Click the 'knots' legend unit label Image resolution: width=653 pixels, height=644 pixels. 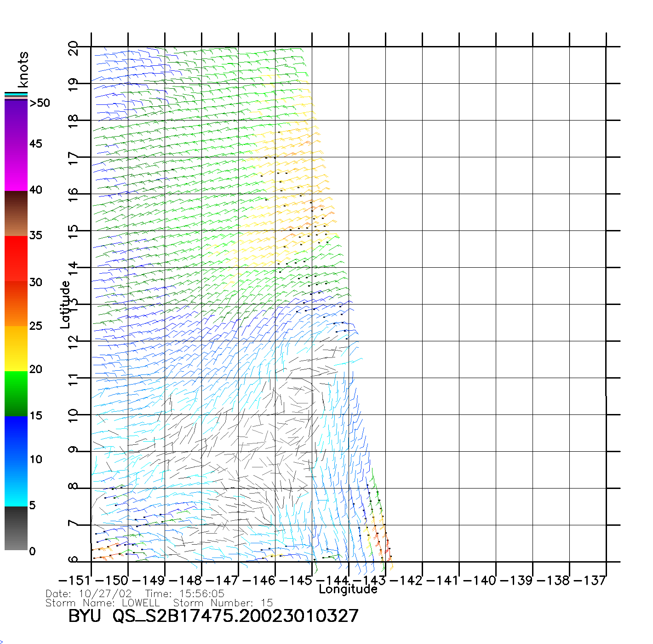23,69
